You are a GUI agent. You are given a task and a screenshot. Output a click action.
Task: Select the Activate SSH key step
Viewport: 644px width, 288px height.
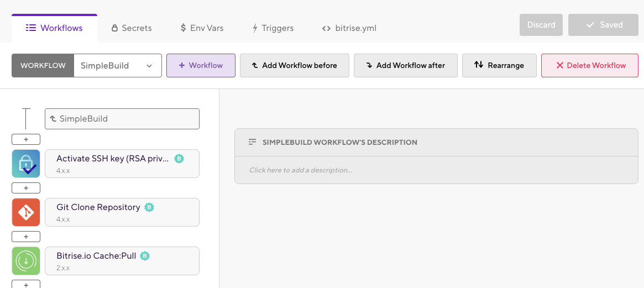coord(122,164)
